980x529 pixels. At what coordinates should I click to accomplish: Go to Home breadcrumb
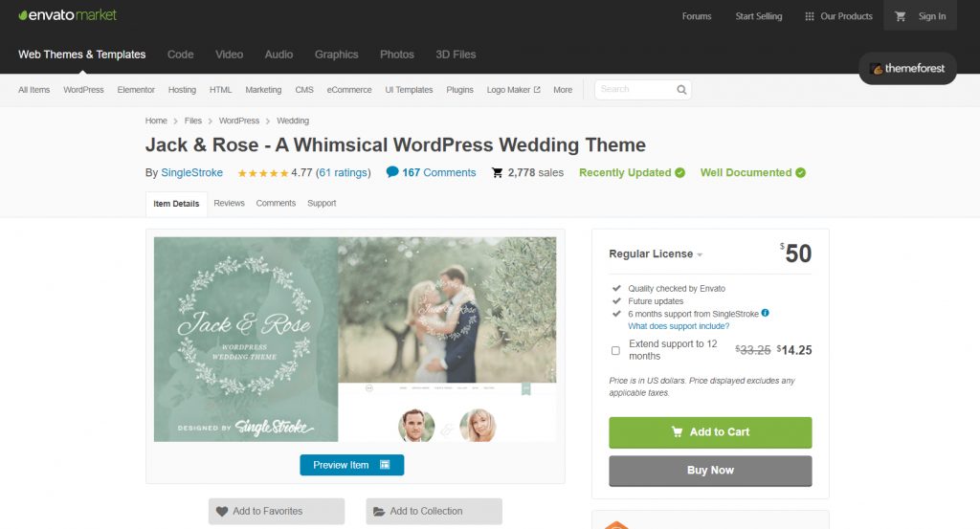tap(156, 121)
